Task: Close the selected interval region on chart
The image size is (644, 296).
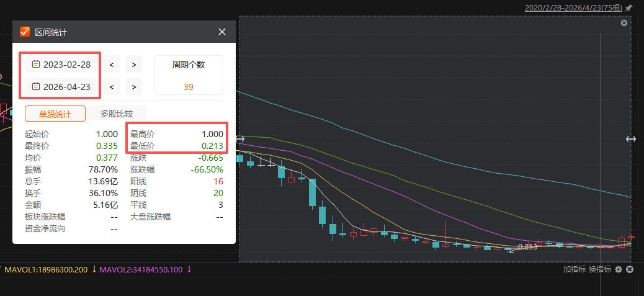Action: (x=624, y=23)
